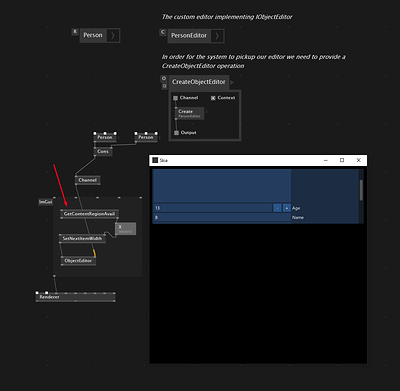Minimize the Skia window
Image resolution: width=400 pixels, height=391 pixels.
[326, 160]
